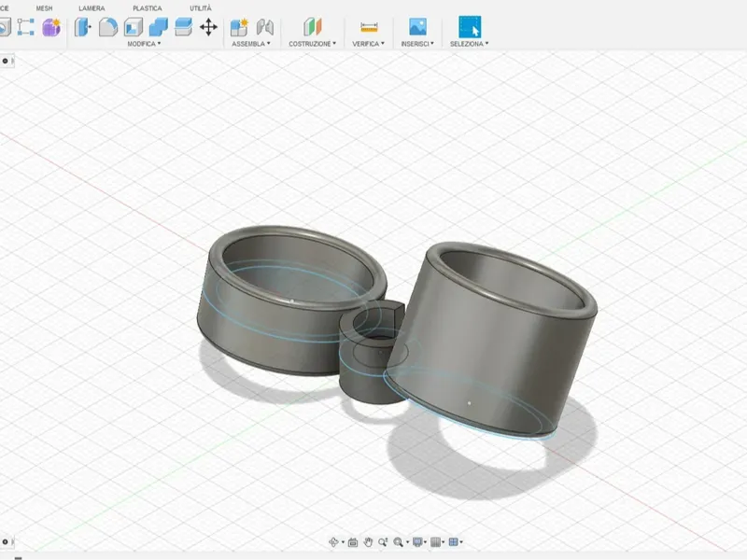
Task: Open the Orbit type dropdown arrow
Action: (343, 542)
